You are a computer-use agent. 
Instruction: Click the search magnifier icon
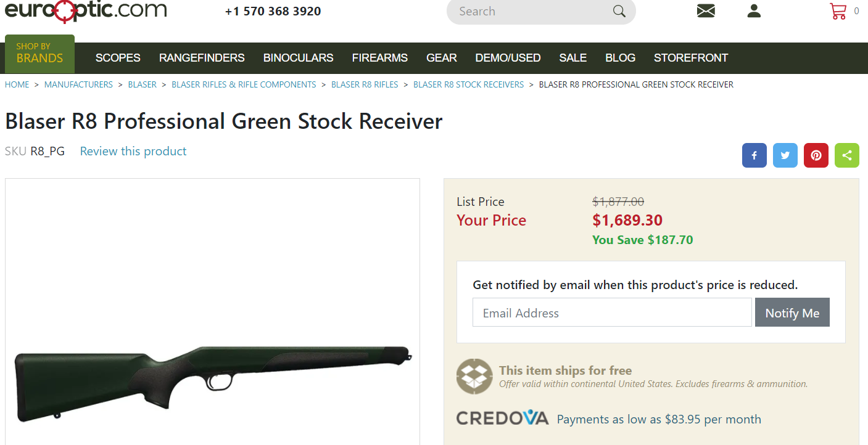click(x=619, y=11)
